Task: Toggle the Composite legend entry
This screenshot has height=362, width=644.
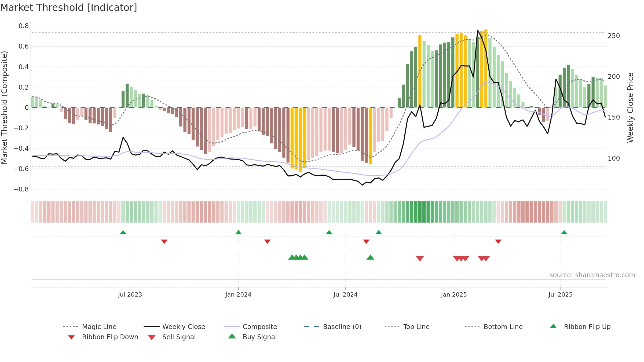Action: [250, 327]
